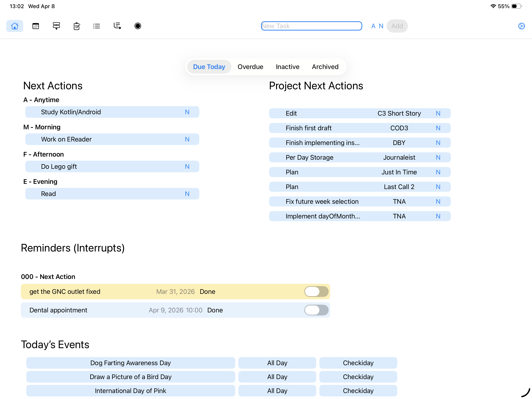Open the clipboard with pencil icon
Viewport: 532px width, 399px height.
coord(77,26)
